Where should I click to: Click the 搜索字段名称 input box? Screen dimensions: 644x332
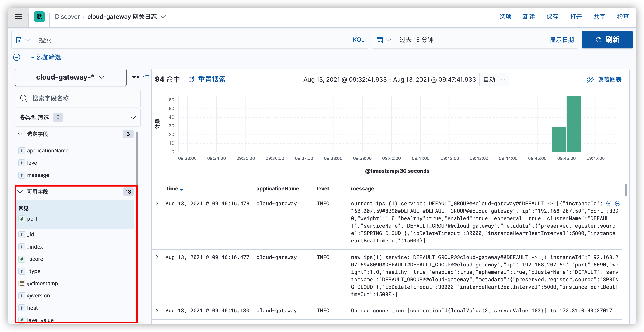coord(77,98)
